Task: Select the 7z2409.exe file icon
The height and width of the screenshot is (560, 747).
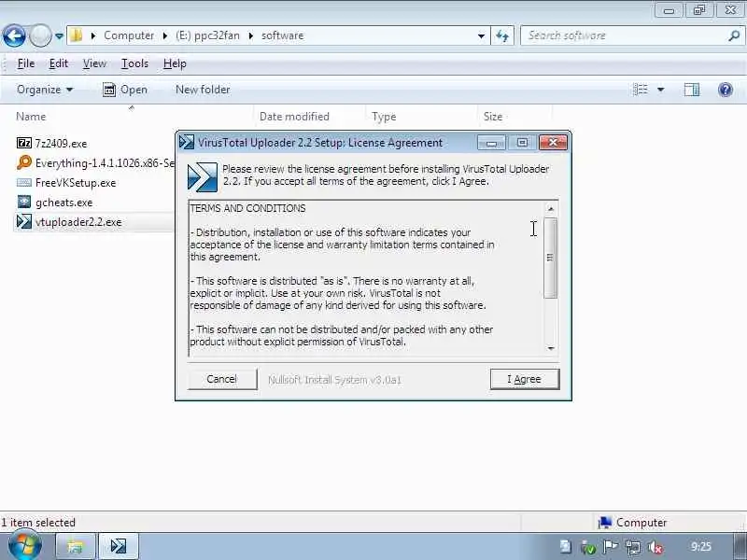Action: [24, 143]
